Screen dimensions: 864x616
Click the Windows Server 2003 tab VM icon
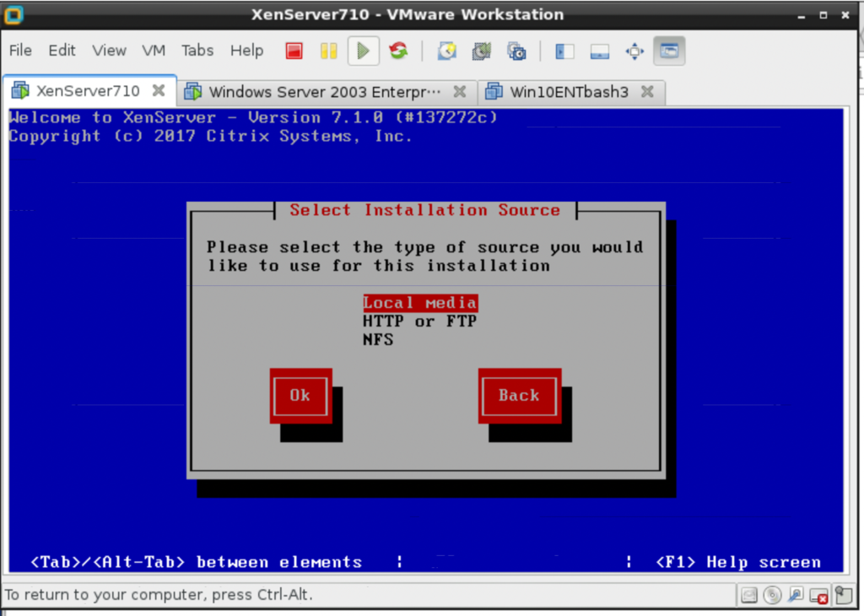point(193,91)
